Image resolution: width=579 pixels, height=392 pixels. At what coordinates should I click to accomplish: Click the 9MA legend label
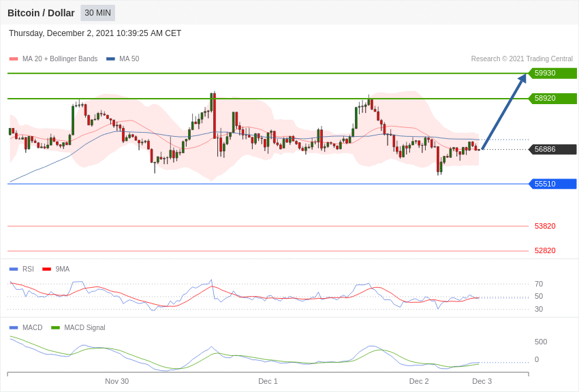[x=63, y=269]
